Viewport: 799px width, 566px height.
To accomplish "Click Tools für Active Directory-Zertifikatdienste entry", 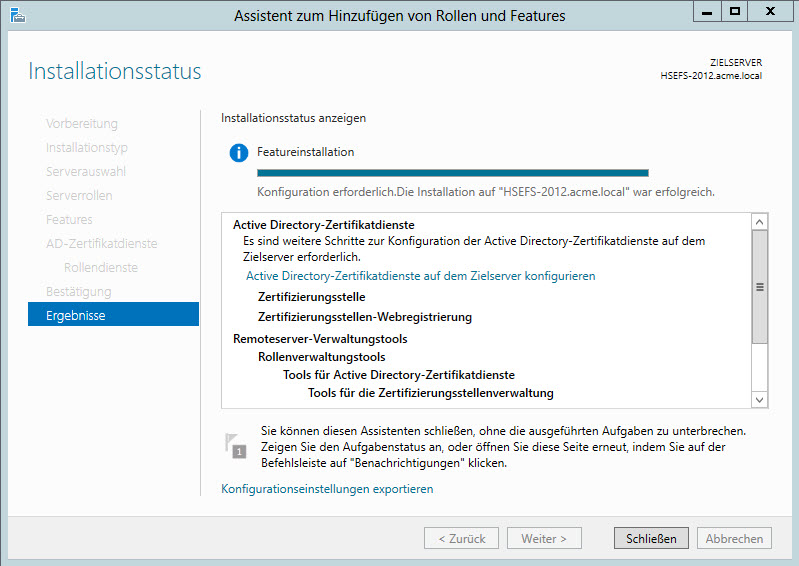I will point(399,375).
